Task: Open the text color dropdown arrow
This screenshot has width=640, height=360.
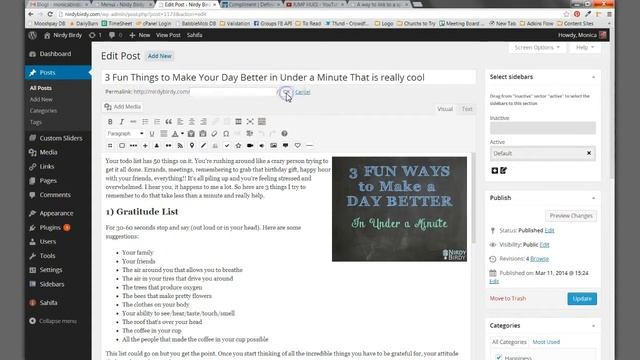Action: [x=182, y=133]
